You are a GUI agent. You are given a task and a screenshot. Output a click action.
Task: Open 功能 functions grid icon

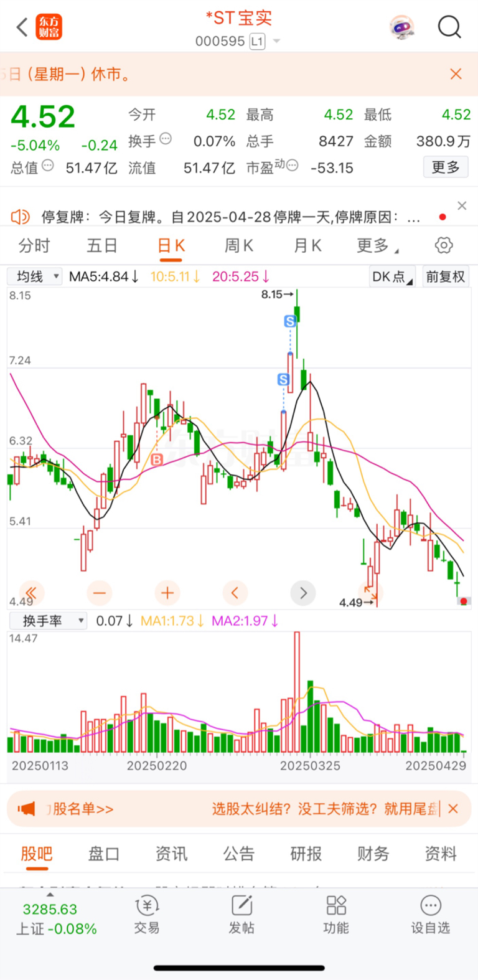click(x=336, y=915)
